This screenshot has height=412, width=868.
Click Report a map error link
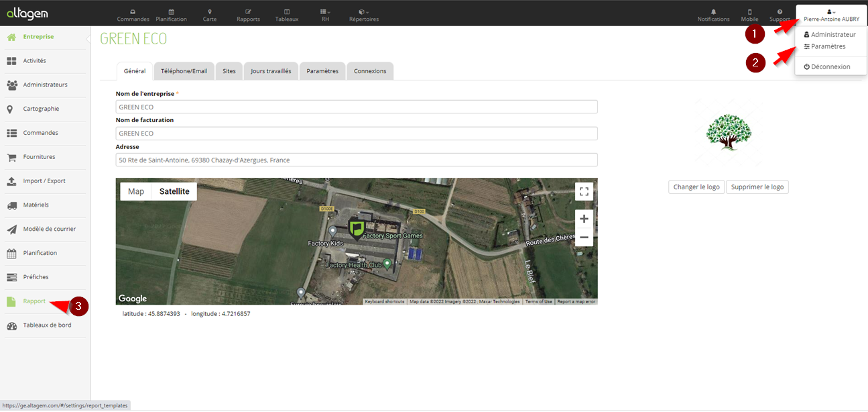pyautogui.click(x=576, y=302)
